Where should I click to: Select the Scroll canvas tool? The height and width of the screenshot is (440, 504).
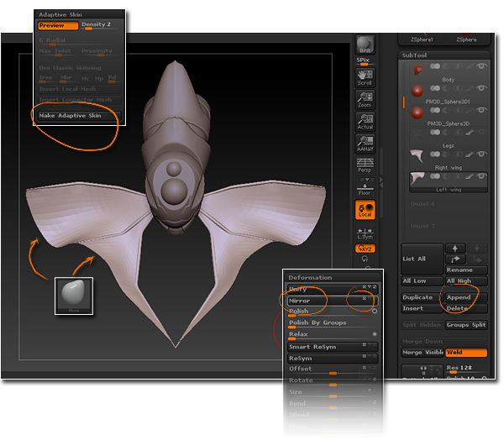365,77
